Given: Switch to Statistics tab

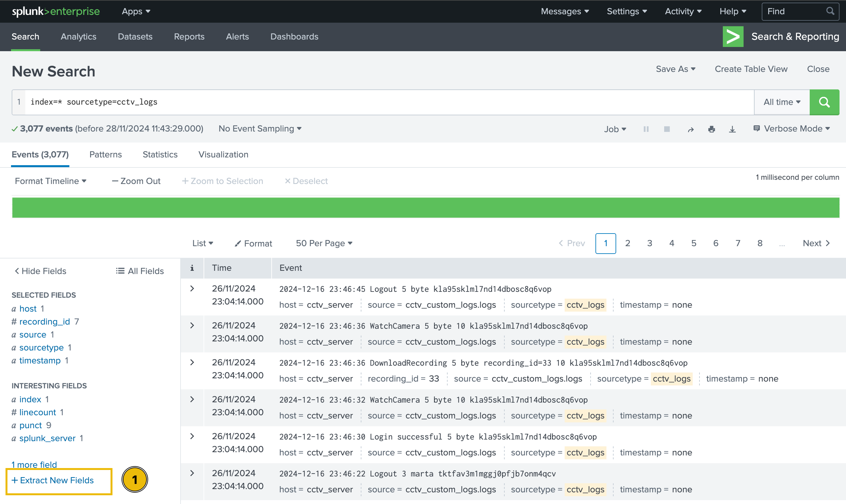Looking at the screenshot, I should click(160, 155).
